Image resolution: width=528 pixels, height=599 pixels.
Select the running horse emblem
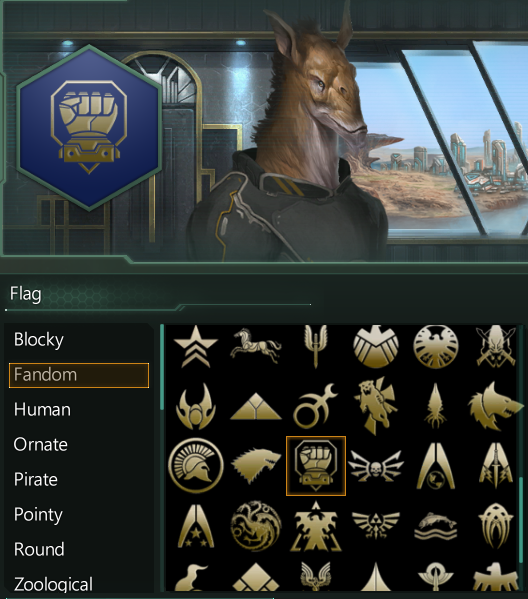pos(256,345)
